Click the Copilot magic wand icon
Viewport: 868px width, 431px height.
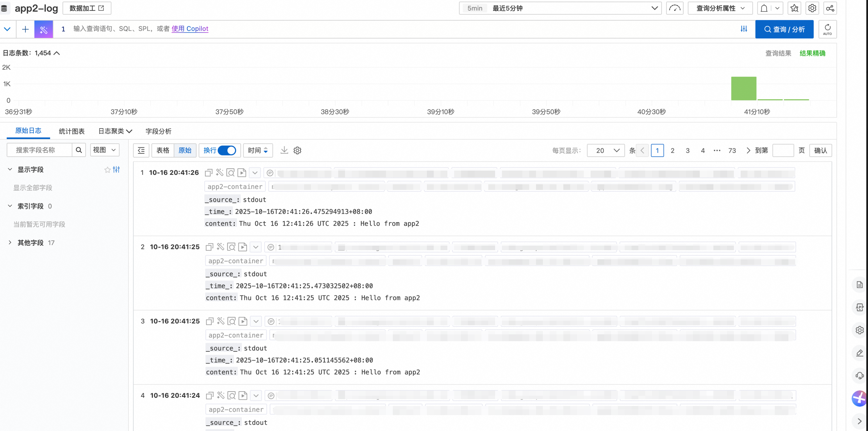[43, 29]
